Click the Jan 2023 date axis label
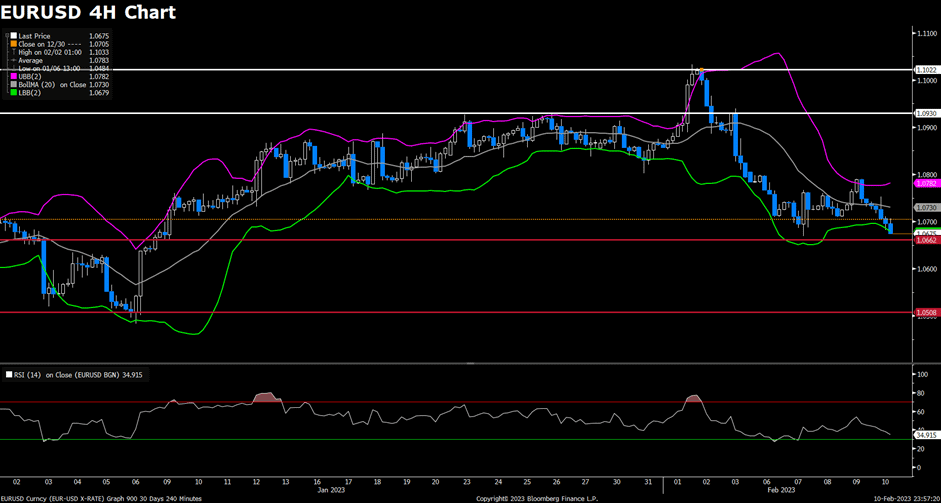 coord(332,490)
